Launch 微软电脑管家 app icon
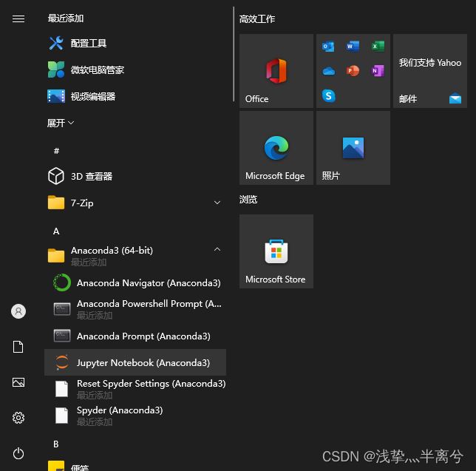This screenshot has height=471, width=476. click(x=56, y=70)
